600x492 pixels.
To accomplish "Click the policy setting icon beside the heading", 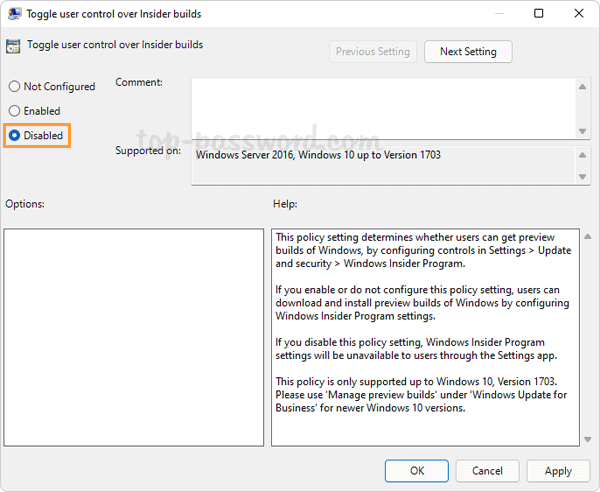I will click(x=13, y=45).
